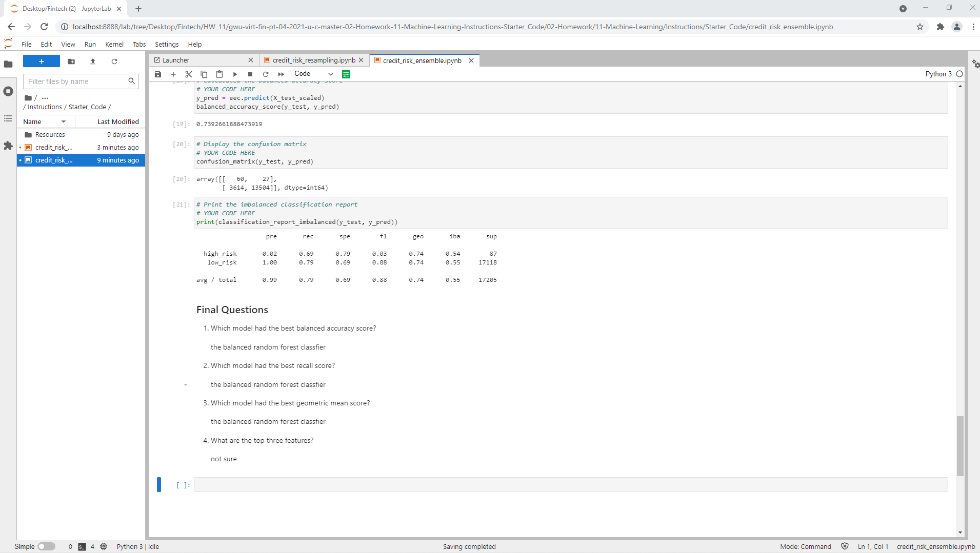Viewport: 980px width, 553px height.
Task: Interrupt the kernel with stop icon
Action: (250, 74)
